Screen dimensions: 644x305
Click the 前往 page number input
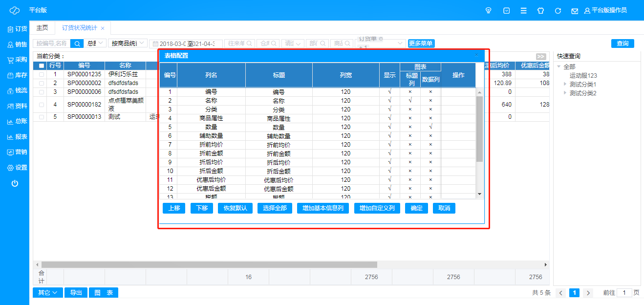pos(624,293)
